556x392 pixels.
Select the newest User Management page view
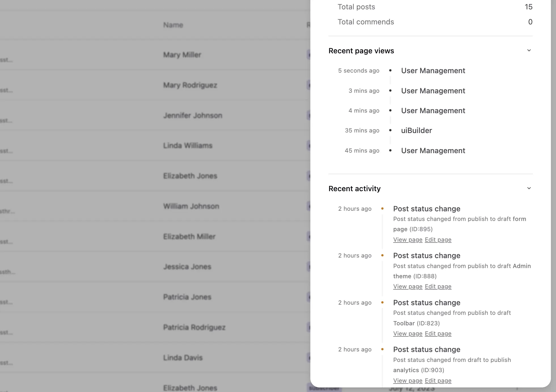click(x=433, y=71)
